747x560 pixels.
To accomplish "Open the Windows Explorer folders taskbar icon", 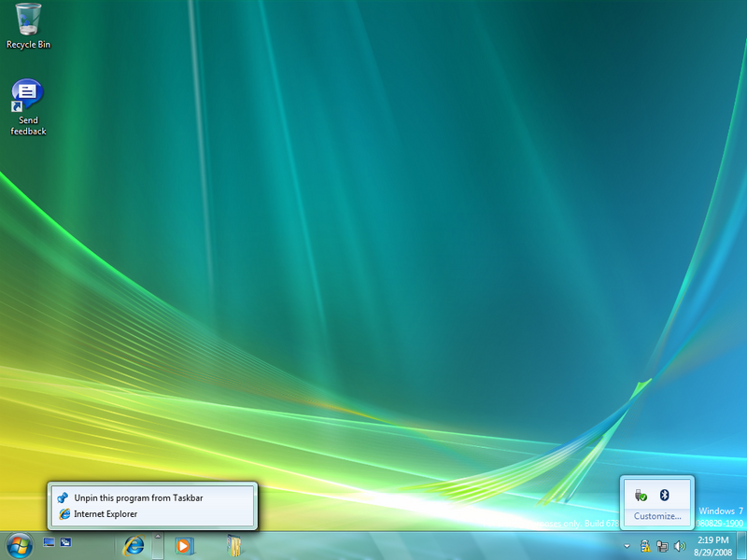I will click(x=233, y=546).
